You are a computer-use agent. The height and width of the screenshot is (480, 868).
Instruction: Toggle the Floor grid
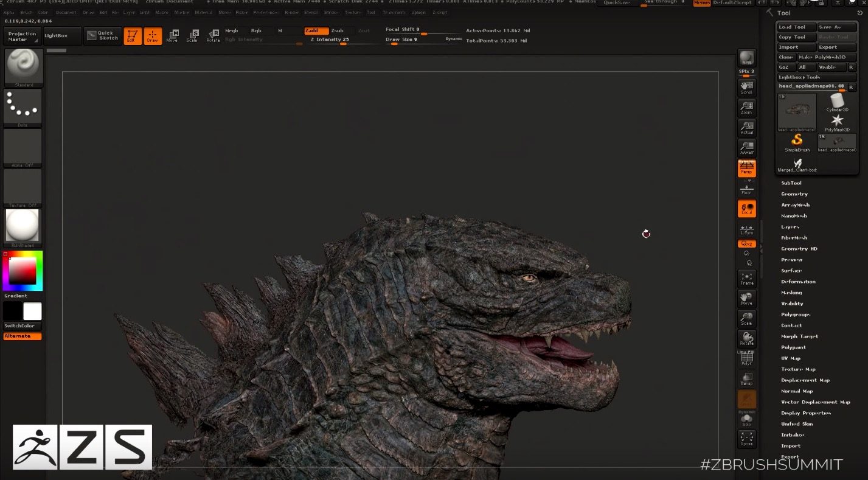[746, 188]
